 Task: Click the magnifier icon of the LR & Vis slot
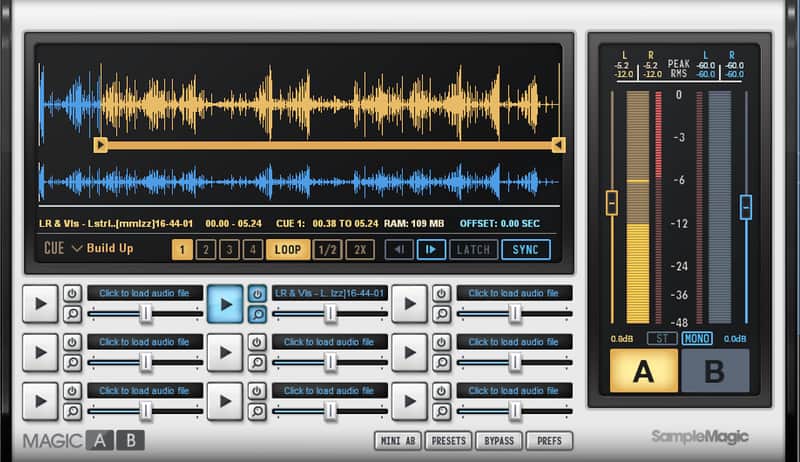click(x=257, y=314)
